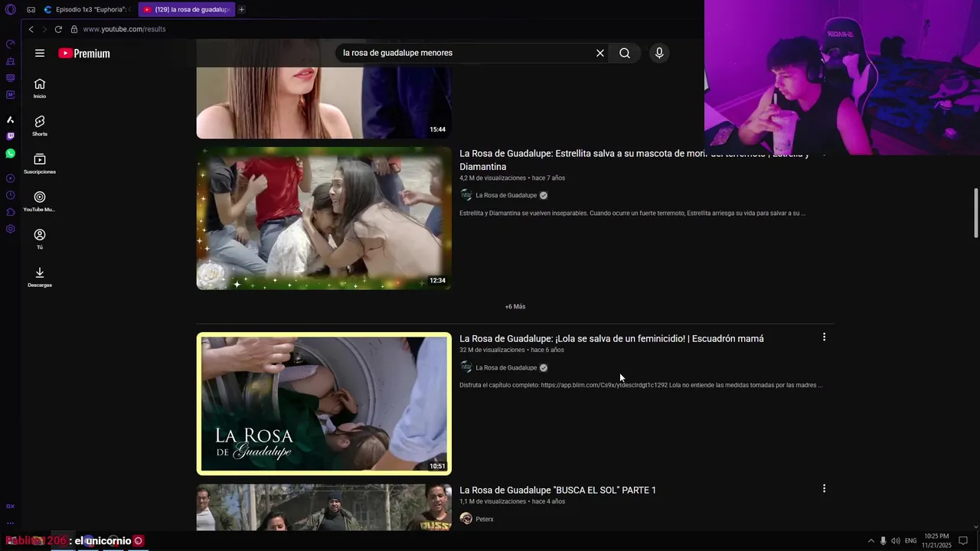Viewport: 980px width, 551px height.
Task: Click the scrollbar down arrow at bottom
Action: (x=975, y=526)
